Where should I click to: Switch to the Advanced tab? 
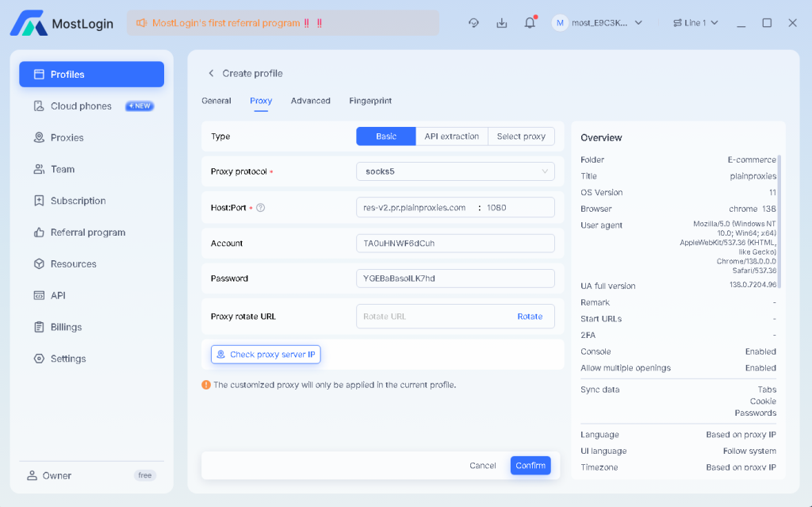click(310, 101)
